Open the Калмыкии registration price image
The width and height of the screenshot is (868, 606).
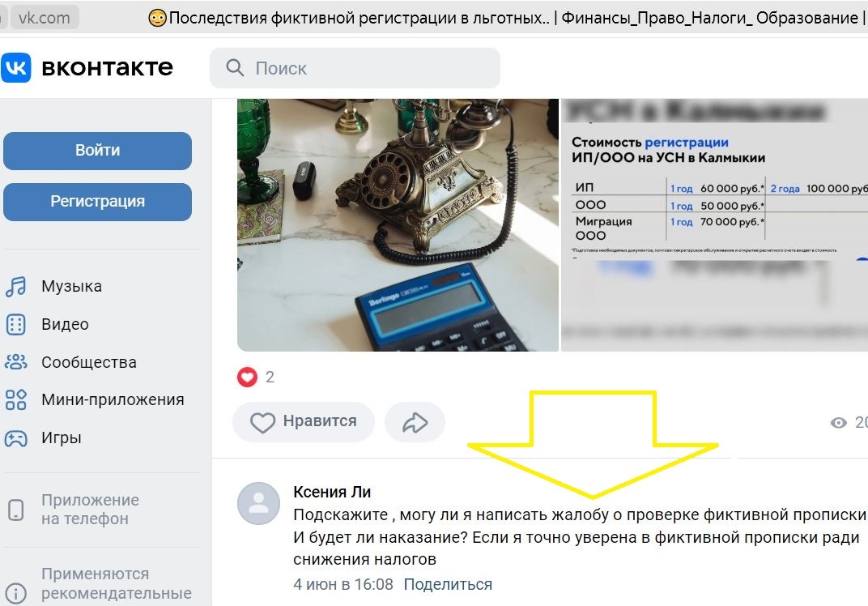[714, 225]
